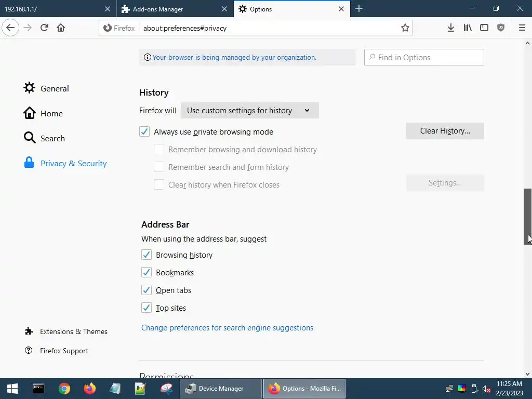Open Windows Start menu

12,389
